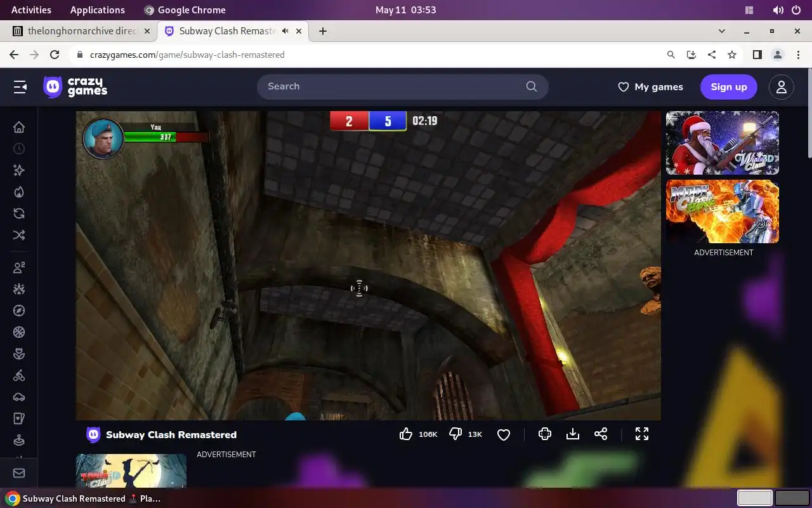Enter fullscreen mode for the game
Screen dimensions: 812x508
pyautogui.click(x=642, y=434)
